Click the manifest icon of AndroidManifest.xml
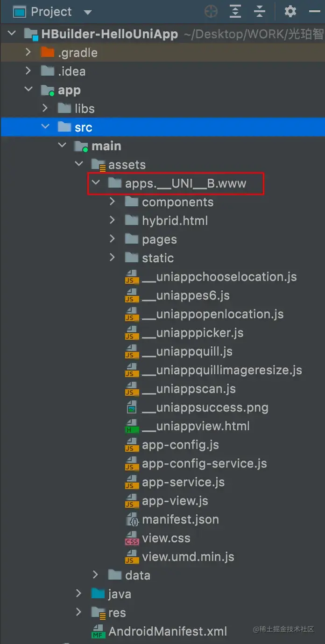 [x=98, y=631]
